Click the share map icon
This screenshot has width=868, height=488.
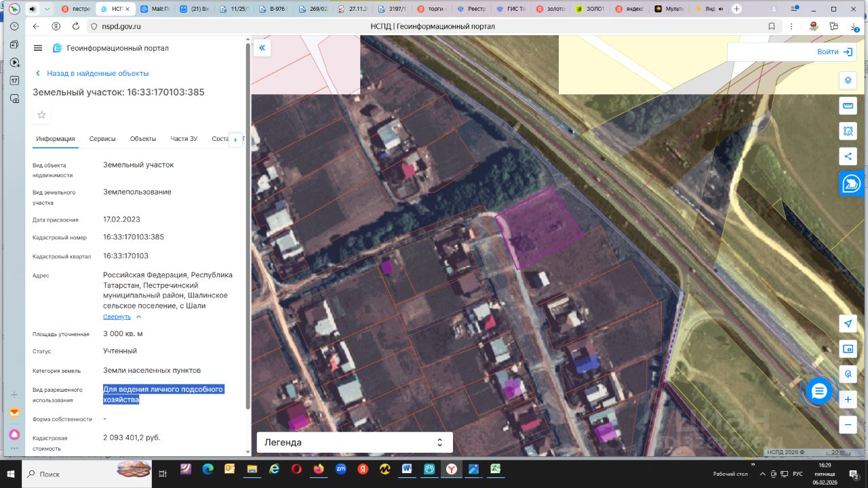(x=847, y=156)
